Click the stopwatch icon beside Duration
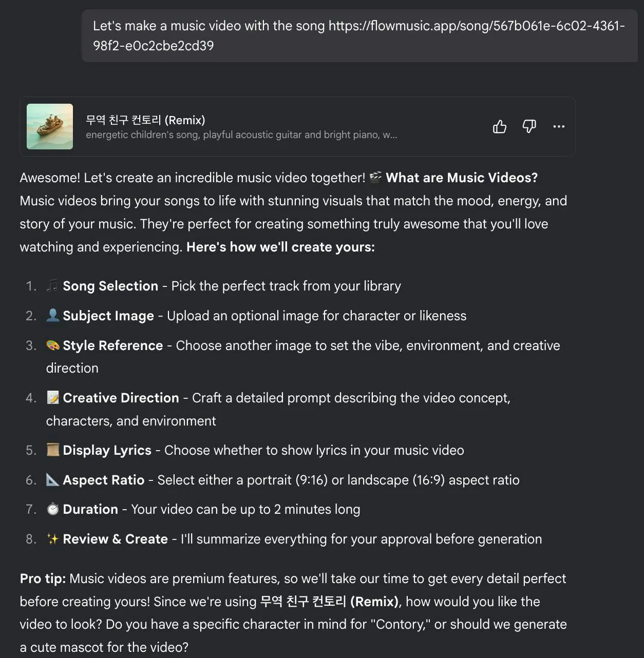The height and width of the screenshot is (658, 644). click(52, 509)
